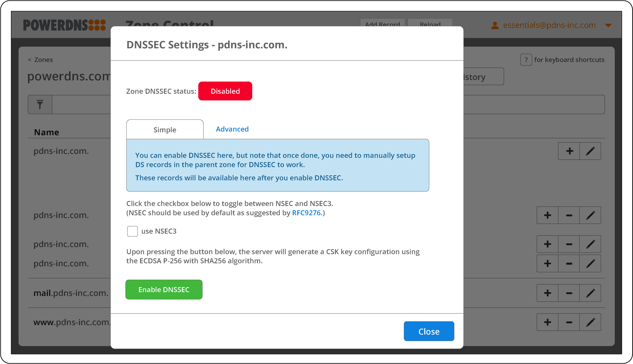Screen dimensions: 633x364
Task: Click the pencil edit icon in the first pdns-inc.com. row
Action: click(x=590, y=151)
